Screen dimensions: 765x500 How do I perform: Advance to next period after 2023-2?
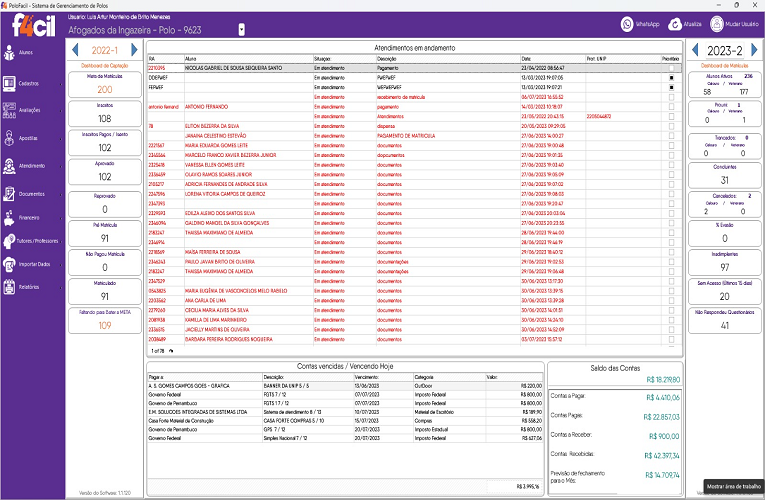756,50
